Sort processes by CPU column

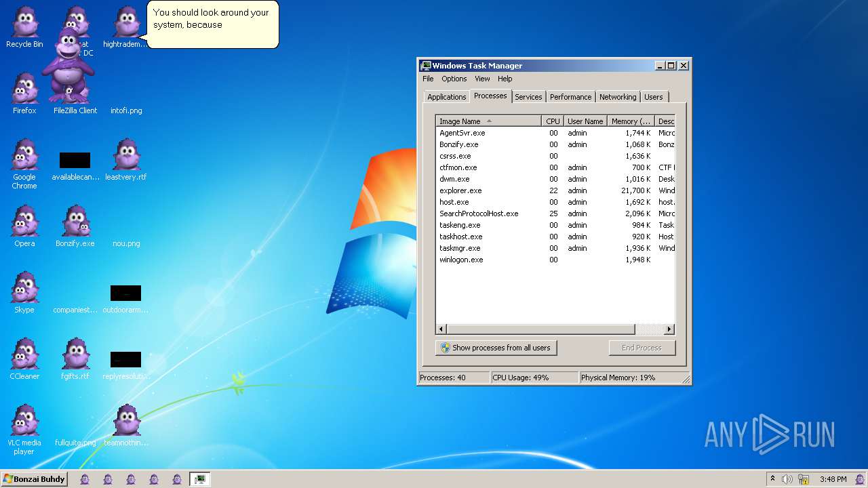click(553, 121)
